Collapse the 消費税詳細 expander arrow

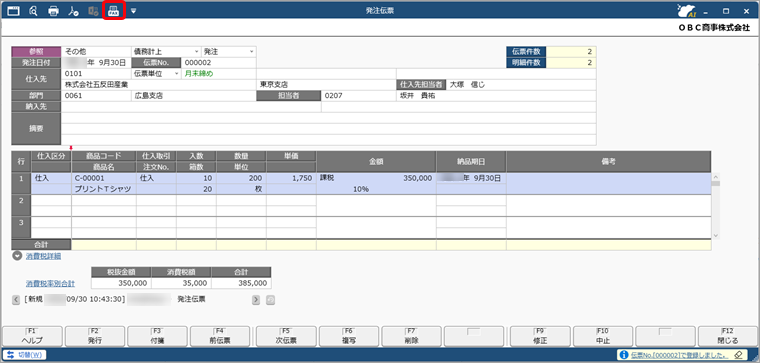pos(17,256)
